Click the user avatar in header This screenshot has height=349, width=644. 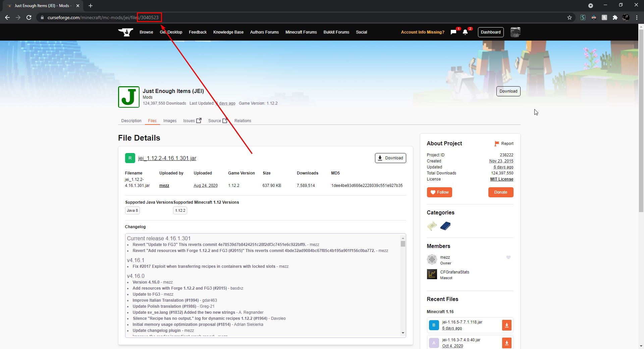tap(515, 32)
